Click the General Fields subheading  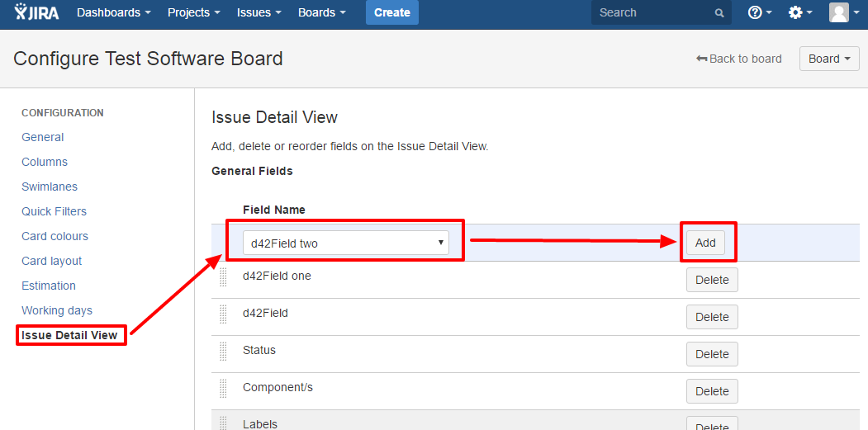click(252, 171)
